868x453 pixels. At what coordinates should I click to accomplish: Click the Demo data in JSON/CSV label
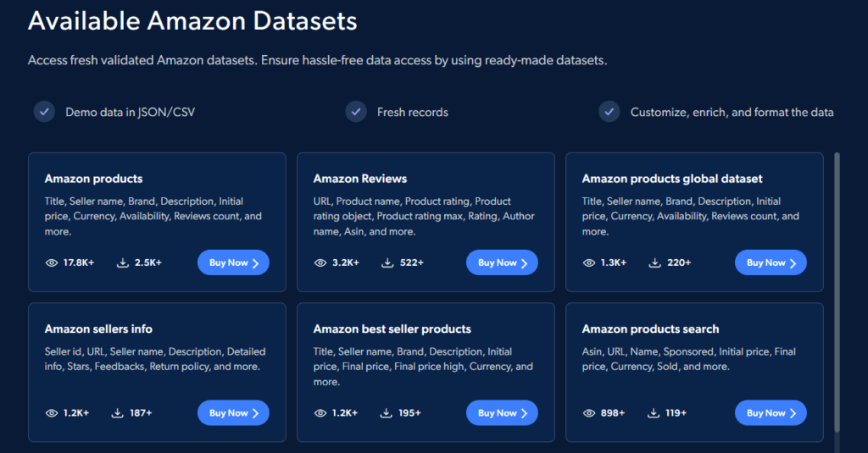(x=130, y=113)
